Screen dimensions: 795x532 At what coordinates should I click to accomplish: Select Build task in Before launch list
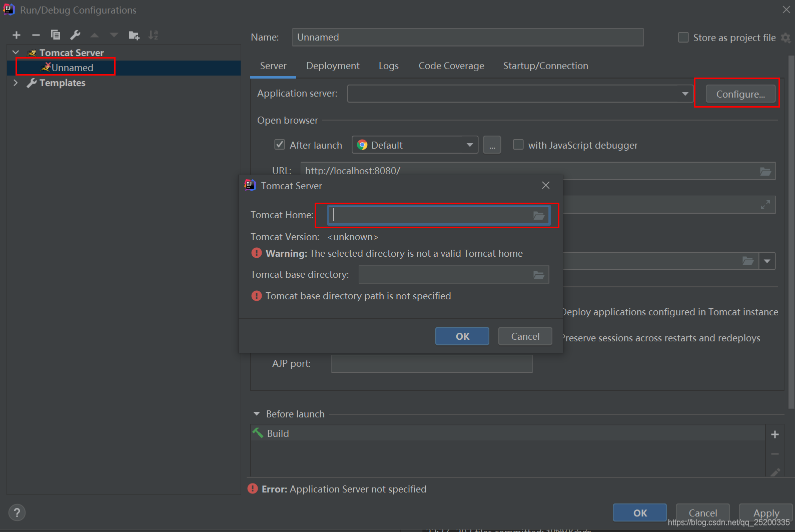pos(508,433)
